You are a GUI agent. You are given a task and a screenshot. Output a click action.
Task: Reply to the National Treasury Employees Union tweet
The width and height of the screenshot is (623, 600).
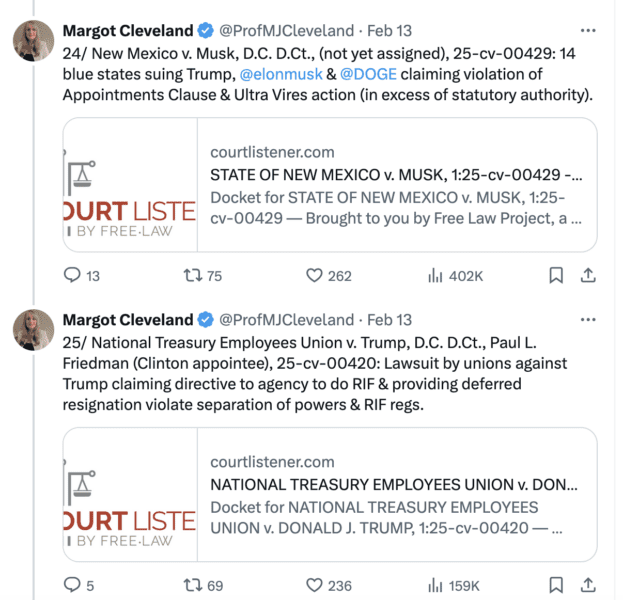79,585
